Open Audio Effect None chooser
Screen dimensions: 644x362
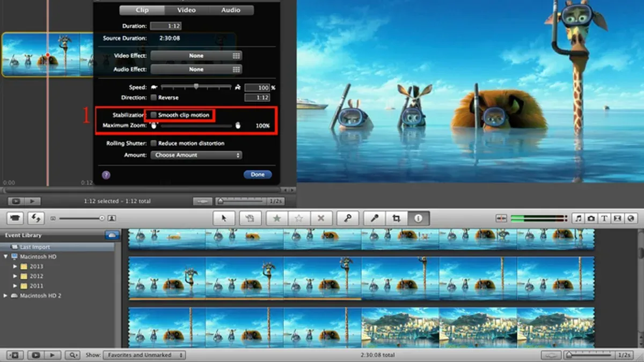(x=196, y=69)
